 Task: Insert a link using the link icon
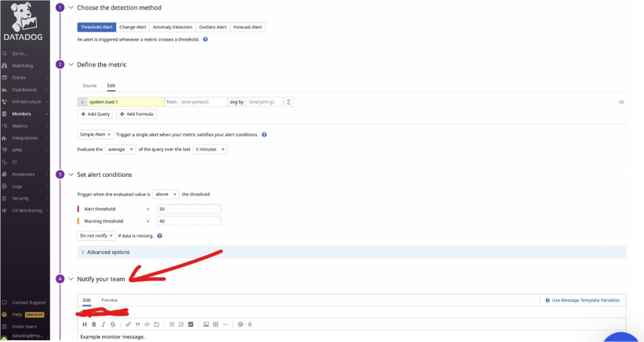(x=128, y=324)
